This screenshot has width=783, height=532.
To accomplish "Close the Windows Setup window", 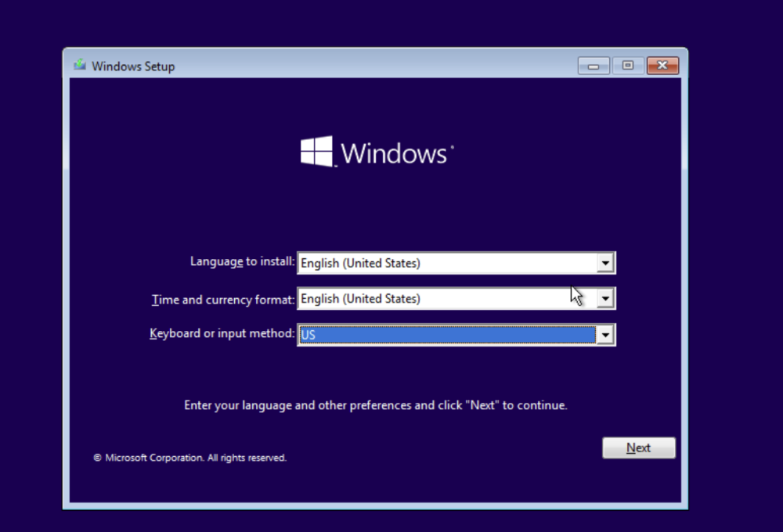I will (662, 66).
